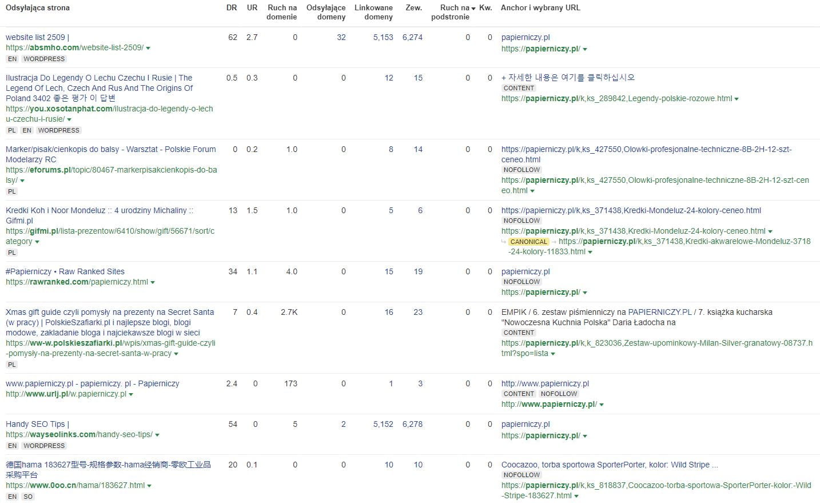The image size is (820, 504).
Task: Open the '#Papierniczy • Raw Ranked Sites' link
Action: click(x=65, y=271)
